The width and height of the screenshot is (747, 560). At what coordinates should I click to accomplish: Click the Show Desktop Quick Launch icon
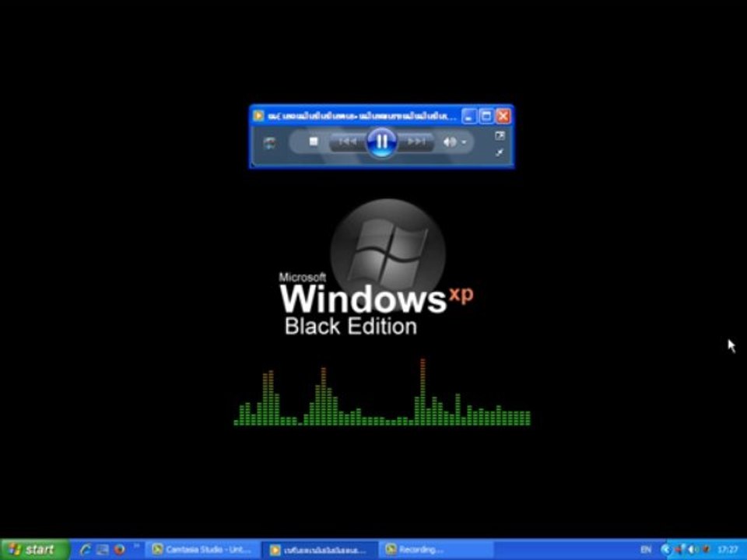coord(103,550)
